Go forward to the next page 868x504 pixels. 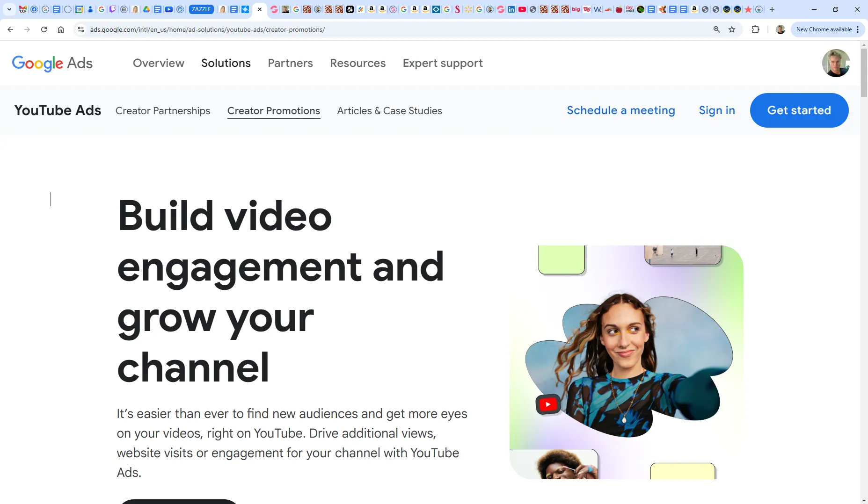tap(27, 29)
